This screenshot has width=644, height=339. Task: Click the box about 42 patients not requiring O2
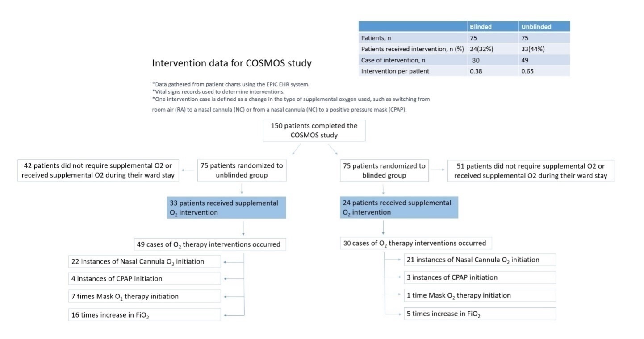pyautogui.click(x=98, y=170)
